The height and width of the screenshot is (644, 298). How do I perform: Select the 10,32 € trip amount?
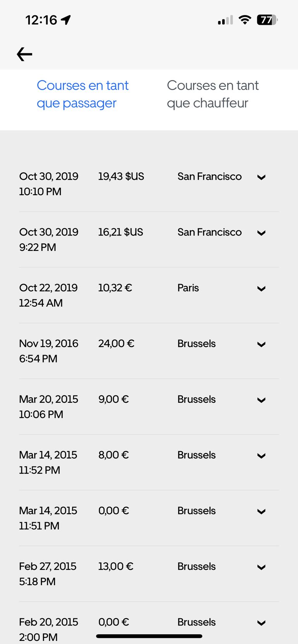(x=115, y=288)
